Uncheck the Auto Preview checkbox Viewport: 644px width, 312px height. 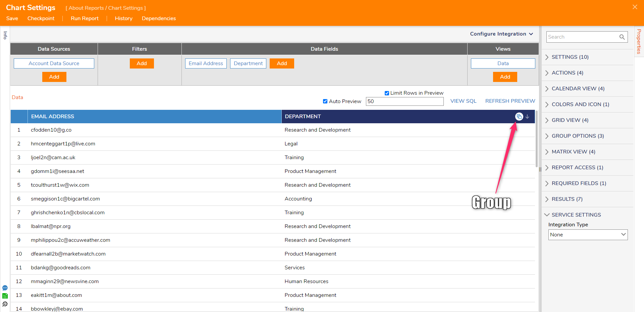click(325, 101)
